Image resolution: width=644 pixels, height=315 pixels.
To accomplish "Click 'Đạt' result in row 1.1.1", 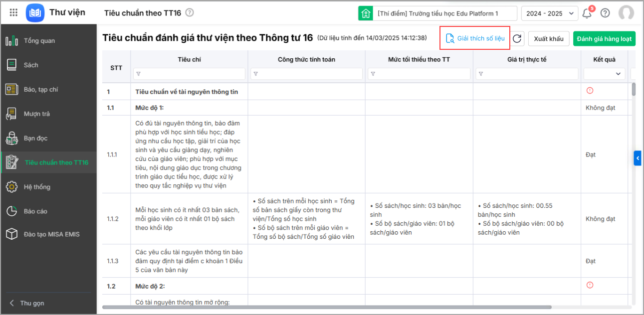I will click(591, 155).
